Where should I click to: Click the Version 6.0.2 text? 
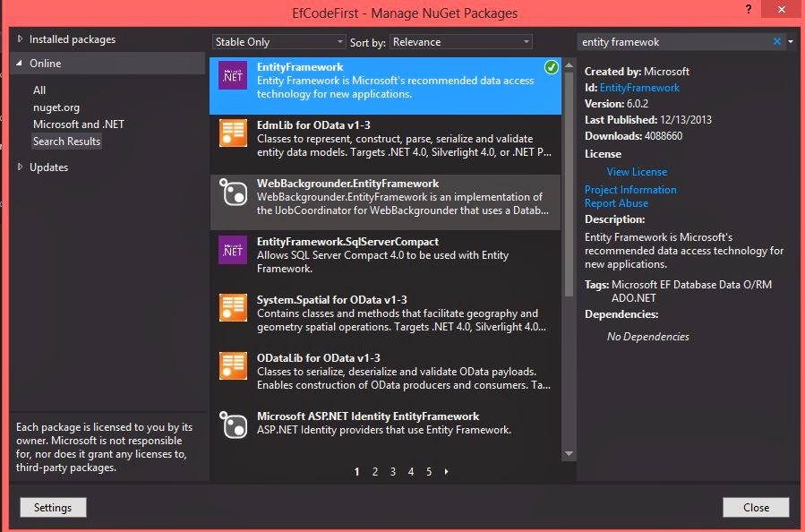pyautogui.click(x=616, y=103)
